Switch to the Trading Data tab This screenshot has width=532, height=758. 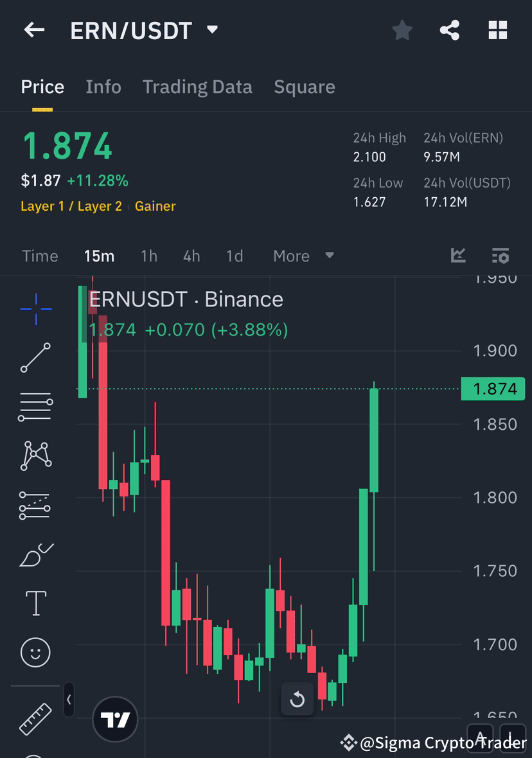pyautogui.click(x=197, y=87)
